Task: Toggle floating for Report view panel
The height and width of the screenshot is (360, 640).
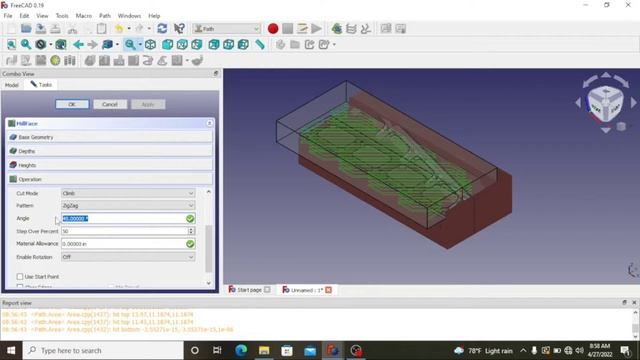Action: click(x=624, y=302)
